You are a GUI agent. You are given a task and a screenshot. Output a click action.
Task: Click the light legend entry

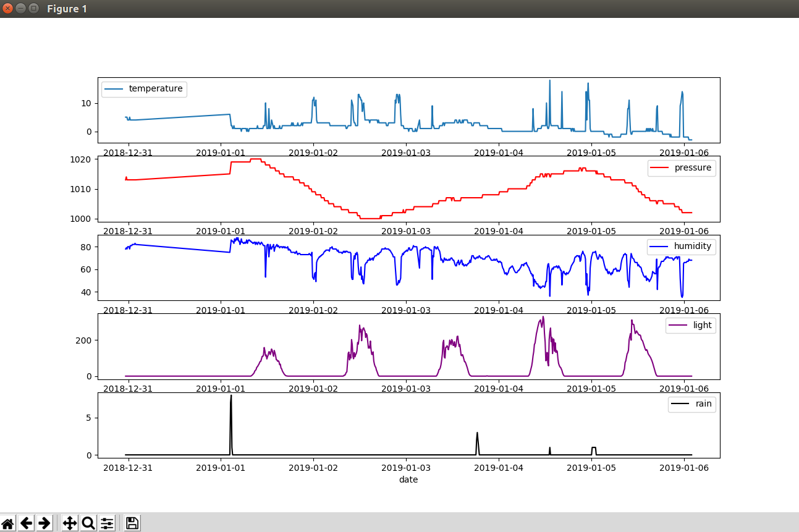click(691, 325)
